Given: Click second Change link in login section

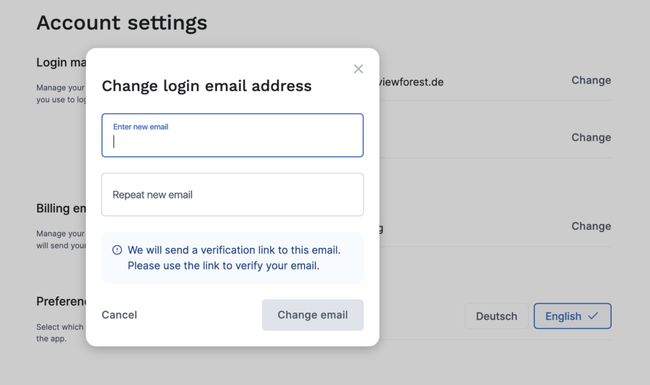Looking at the screenshot, I should 591,138.
